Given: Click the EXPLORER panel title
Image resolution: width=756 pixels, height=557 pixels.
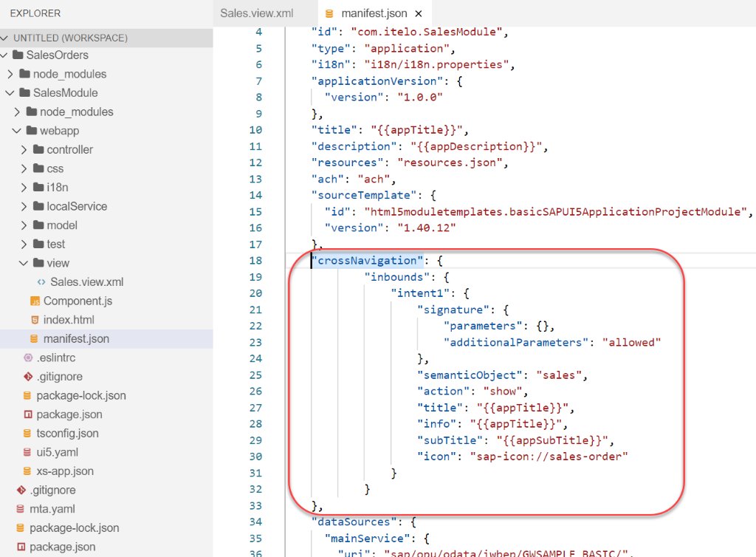Looking at the screenshot, I should point(35,13).
